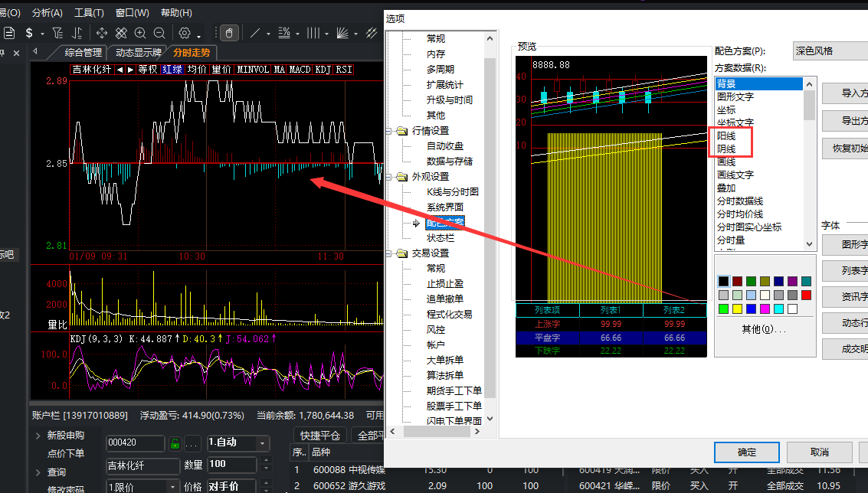Open dropdown arrow next to gear icon

click(198, 35)
